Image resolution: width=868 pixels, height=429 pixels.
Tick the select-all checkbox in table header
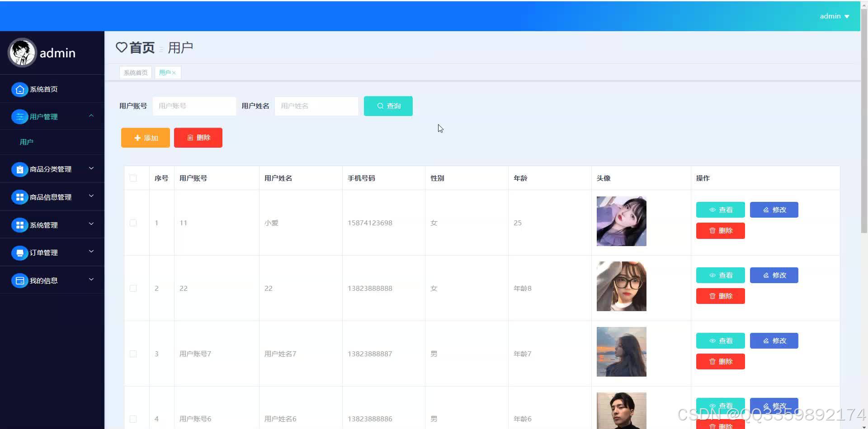coord(133,178)
